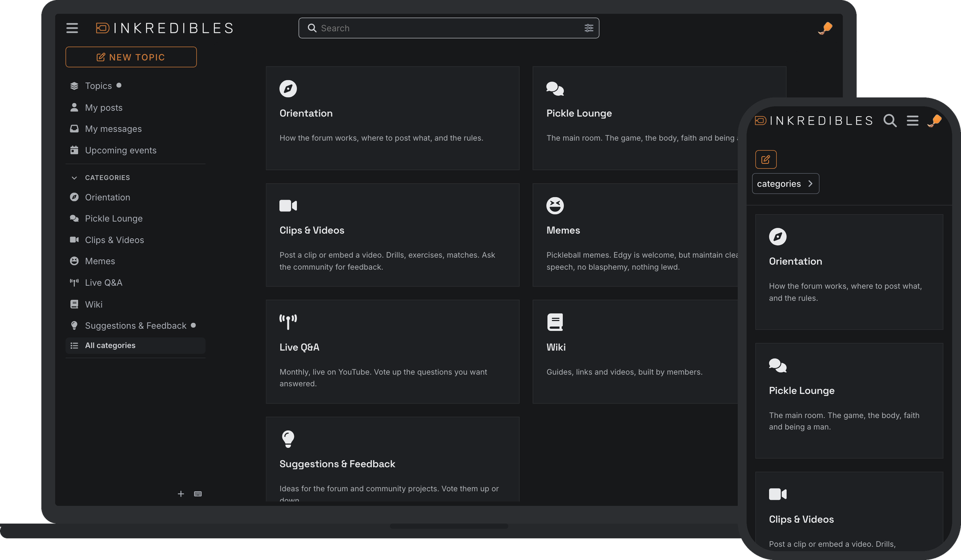Click the Clips & Videos camera icon in laptop card
961x560 pixels.
click(288, 206)
